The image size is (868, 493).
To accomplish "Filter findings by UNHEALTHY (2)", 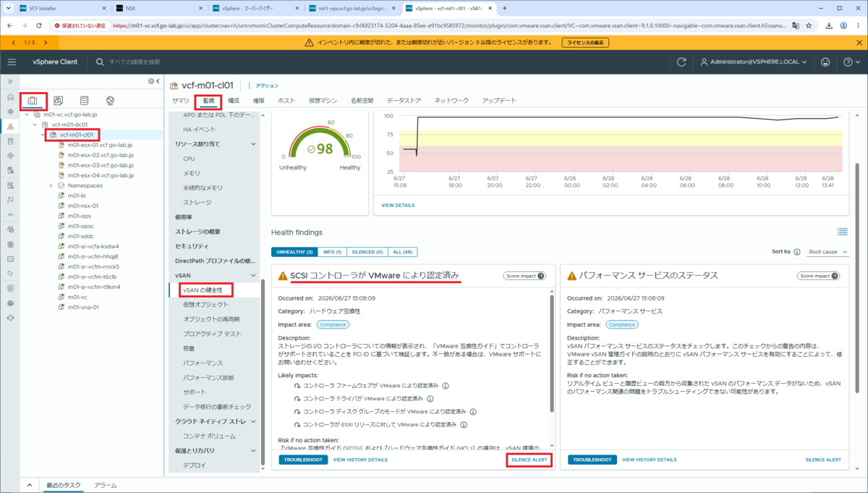I will coord(294,252).
